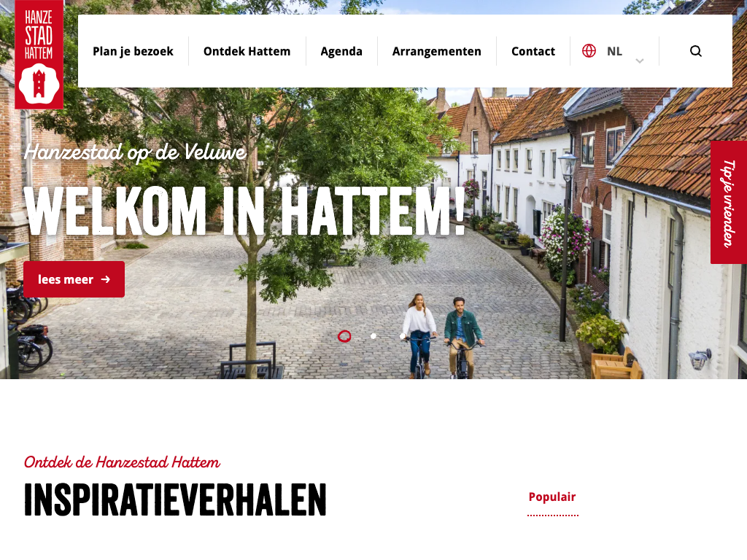Viewport: 747px width, 560px height.
Task: Expand the NL language dropdown chevron
Action: pos(640,61)
